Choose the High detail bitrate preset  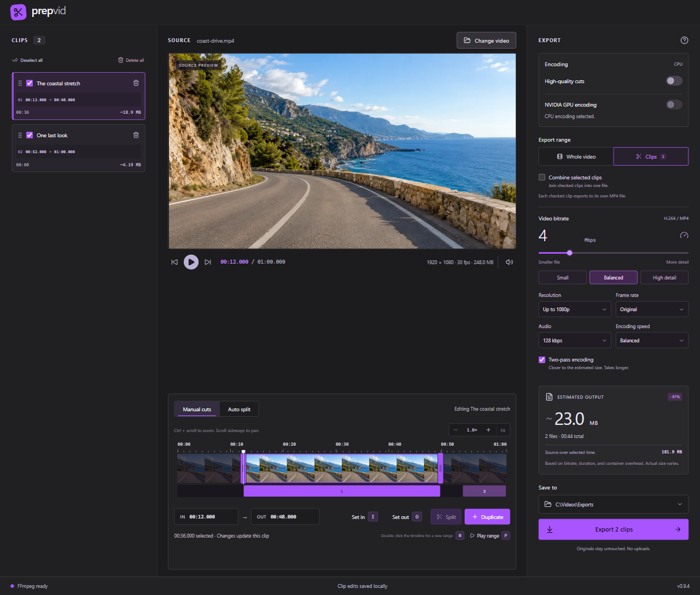click(664, 278)
